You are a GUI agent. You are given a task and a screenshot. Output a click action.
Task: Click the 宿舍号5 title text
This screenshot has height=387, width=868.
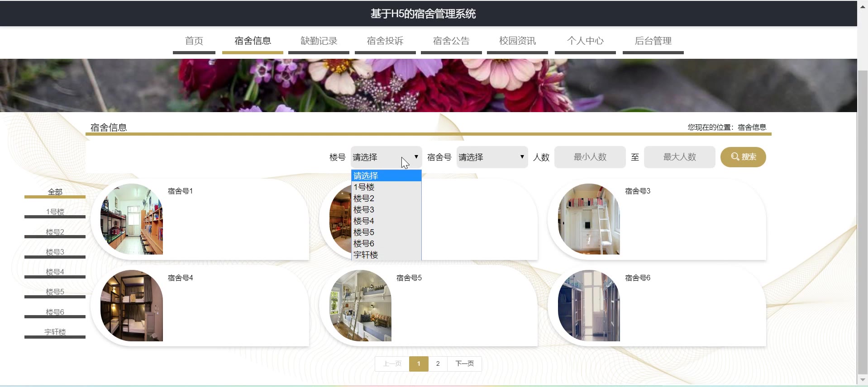click(409, 278)
